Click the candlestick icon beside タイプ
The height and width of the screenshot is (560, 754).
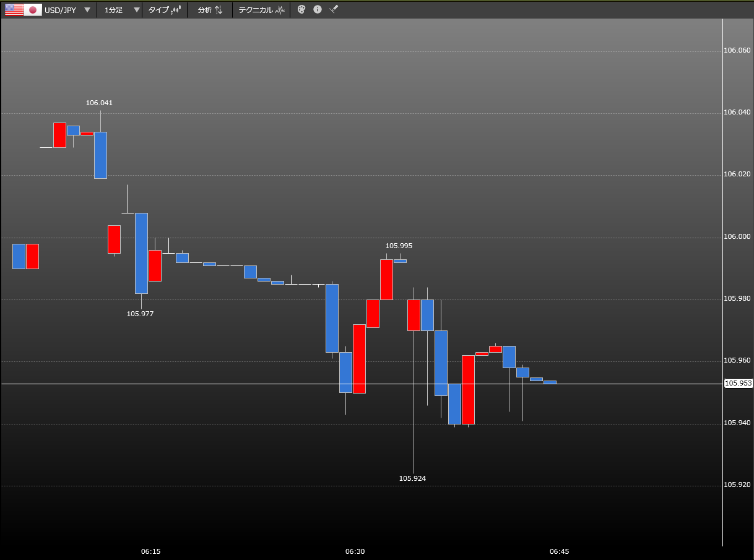pyautogui.click(x=176, y=10)
